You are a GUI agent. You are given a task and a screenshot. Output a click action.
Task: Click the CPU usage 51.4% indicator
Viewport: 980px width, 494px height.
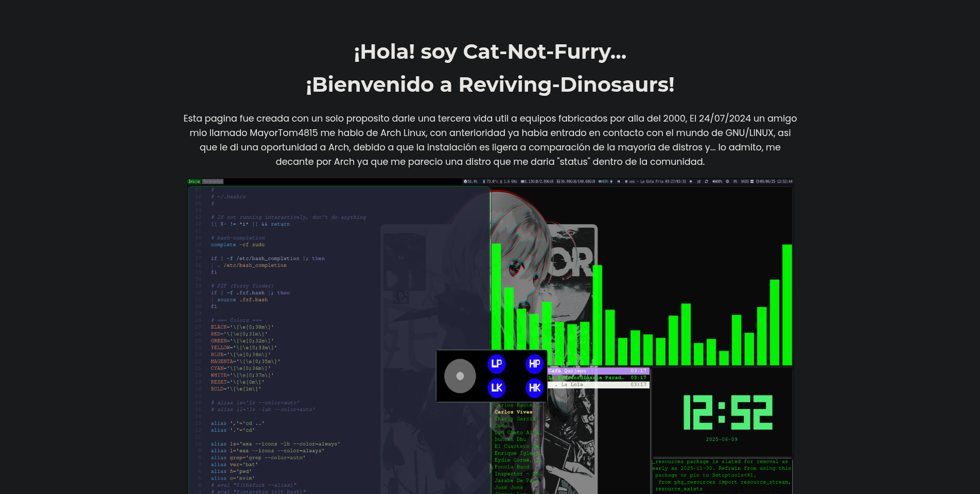coord(470,181)
